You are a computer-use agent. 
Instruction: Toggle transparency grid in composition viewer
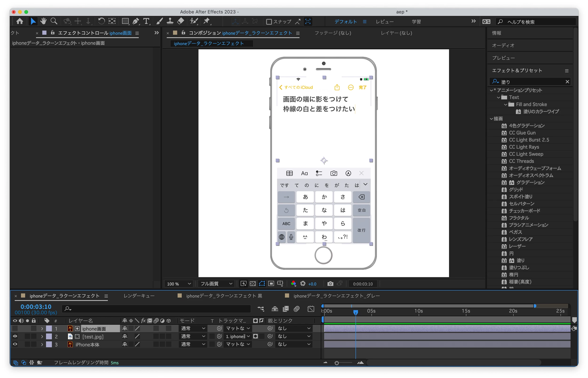(253, 284)
